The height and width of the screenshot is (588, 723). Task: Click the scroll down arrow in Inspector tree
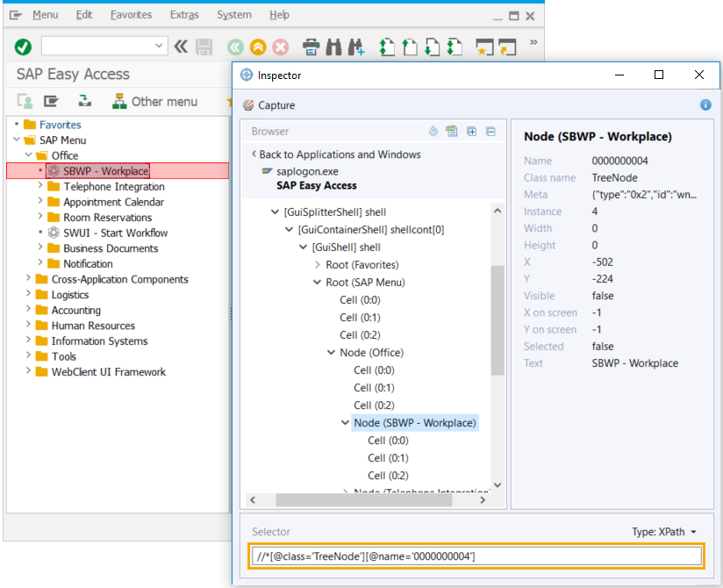point(497,484)
